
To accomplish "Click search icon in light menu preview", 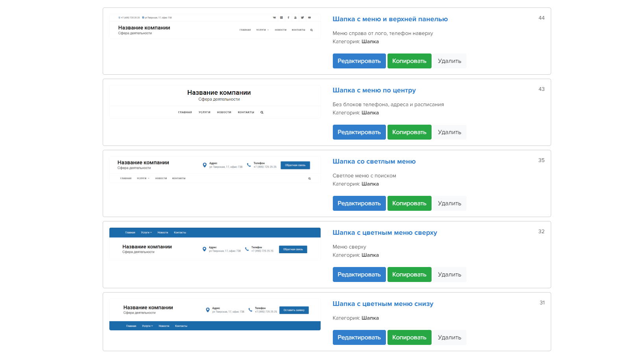I will click(x=310, y=179).
